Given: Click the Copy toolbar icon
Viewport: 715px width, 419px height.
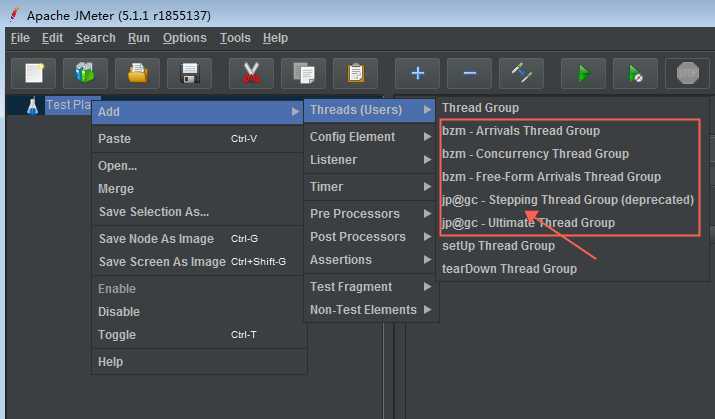Looking at the screenshot, I should 303,73.
